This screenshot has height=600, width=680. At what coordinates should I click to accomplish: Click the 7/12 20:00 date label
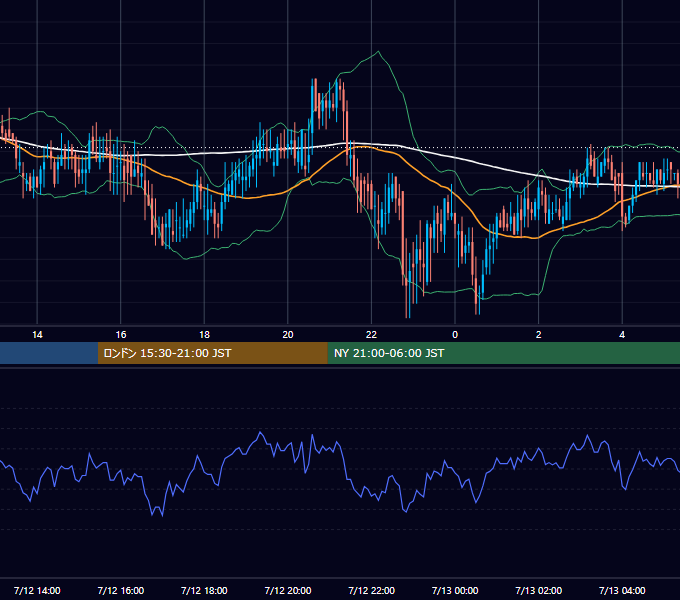click(288, 590)
